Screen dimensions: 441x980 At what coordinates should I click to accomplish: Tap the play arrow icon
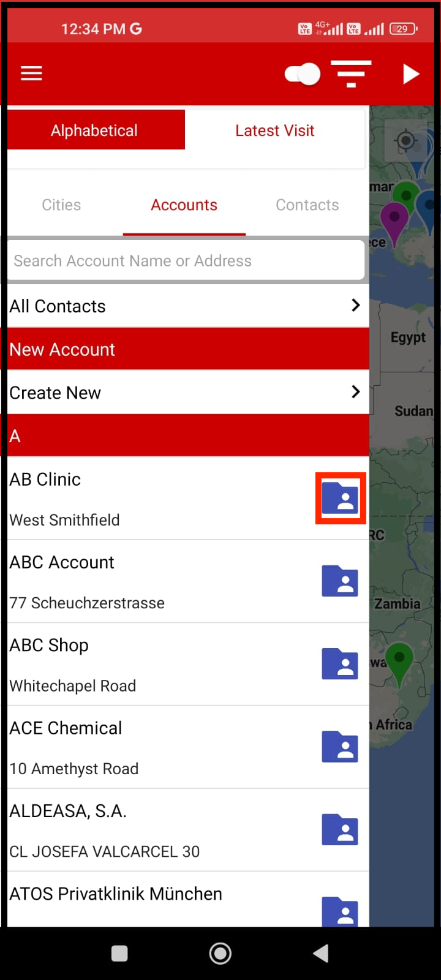(410, 73)
